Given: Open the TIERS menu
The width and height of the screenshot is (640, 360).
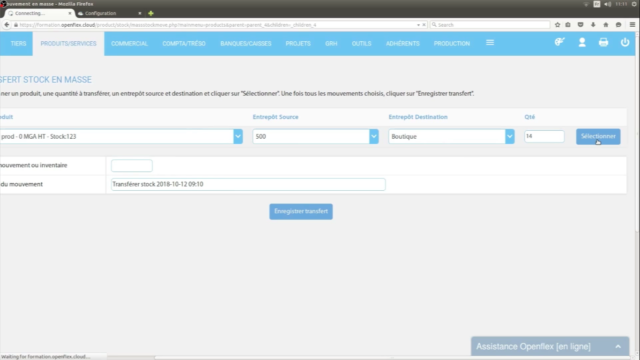Looking at the screenshot, I should pyautogui.click(x=18, y=43).
